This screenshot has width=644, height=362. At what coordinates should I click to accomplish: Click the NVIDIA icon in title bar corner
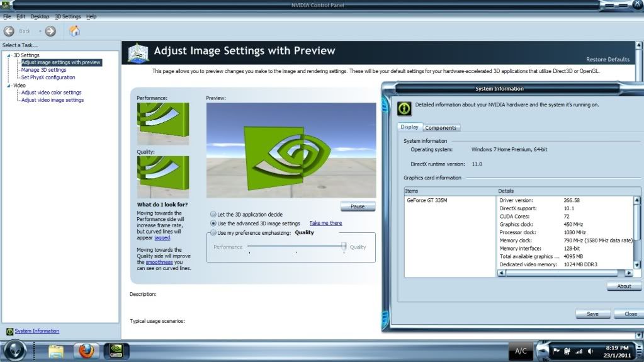point(5,4)
